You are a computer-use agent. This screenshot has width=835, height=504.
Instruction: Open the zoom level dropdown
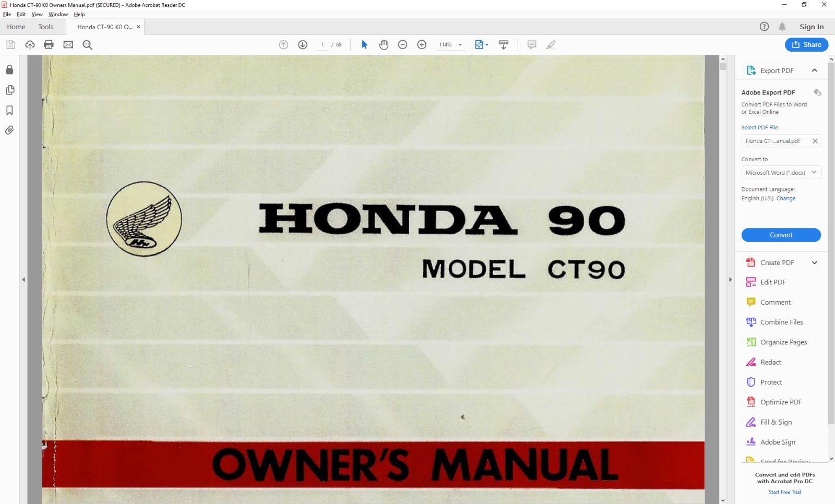coord(460,45)
